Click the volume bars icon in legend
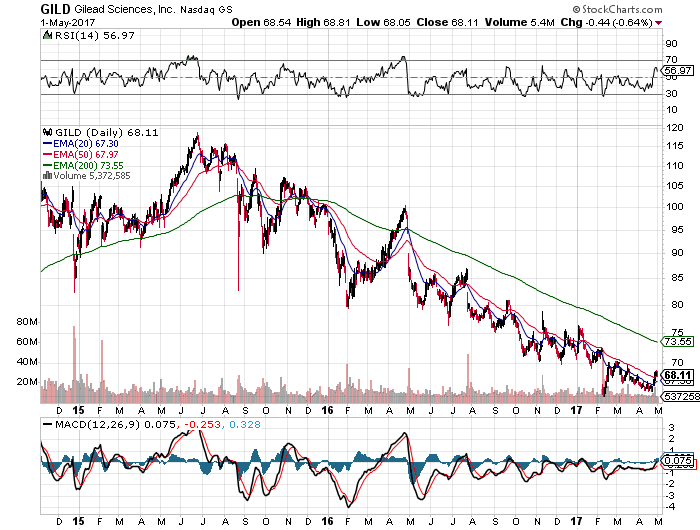The image size is (700, 530). click(x=47, y=175)
